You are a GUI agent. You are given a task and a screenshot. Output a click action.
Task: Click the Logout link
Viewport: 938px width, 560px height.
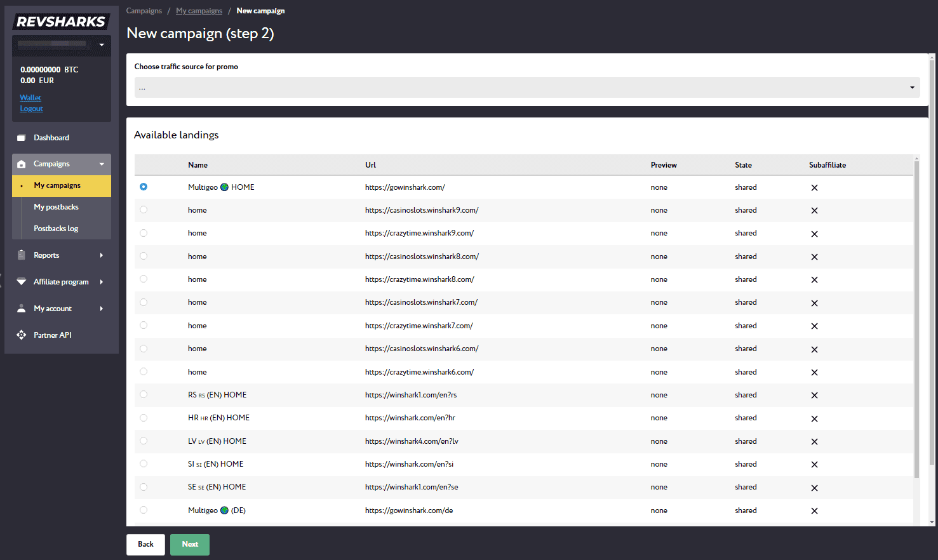pyautogui.click(x=31, y=109)
